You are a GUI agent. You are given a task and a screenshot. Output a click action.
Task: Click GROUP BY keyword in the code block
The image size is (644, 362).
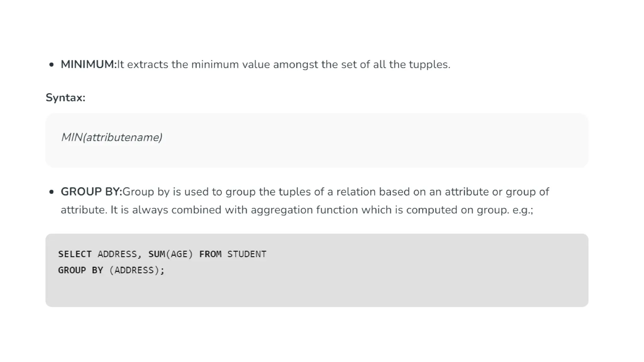(x=80, y=270)
